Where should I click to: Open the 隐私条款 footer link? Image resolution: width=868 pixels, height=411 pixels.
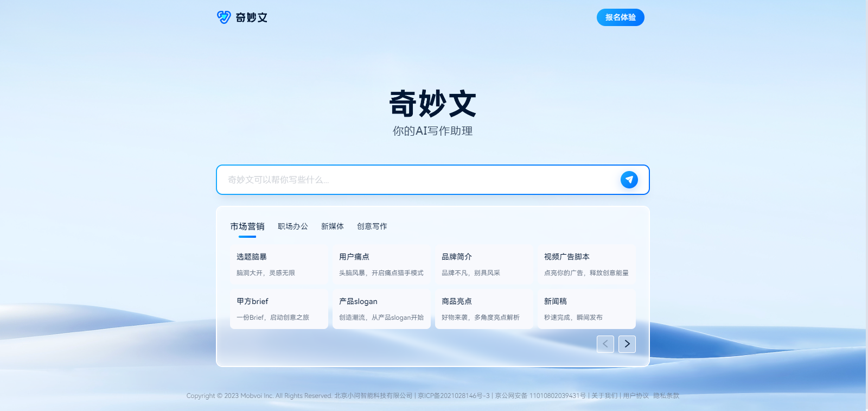[x=666, y=396]
